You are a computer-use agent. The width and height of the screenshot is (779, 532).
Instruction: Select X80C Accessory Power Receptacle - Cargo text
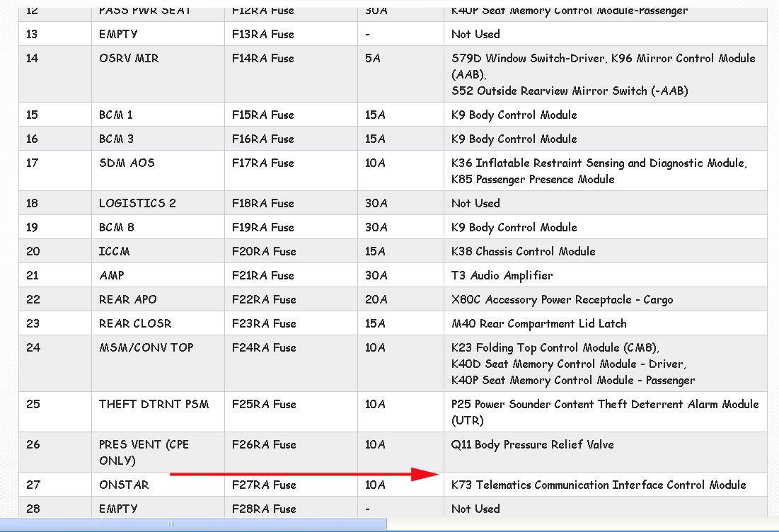pos(562,299)
